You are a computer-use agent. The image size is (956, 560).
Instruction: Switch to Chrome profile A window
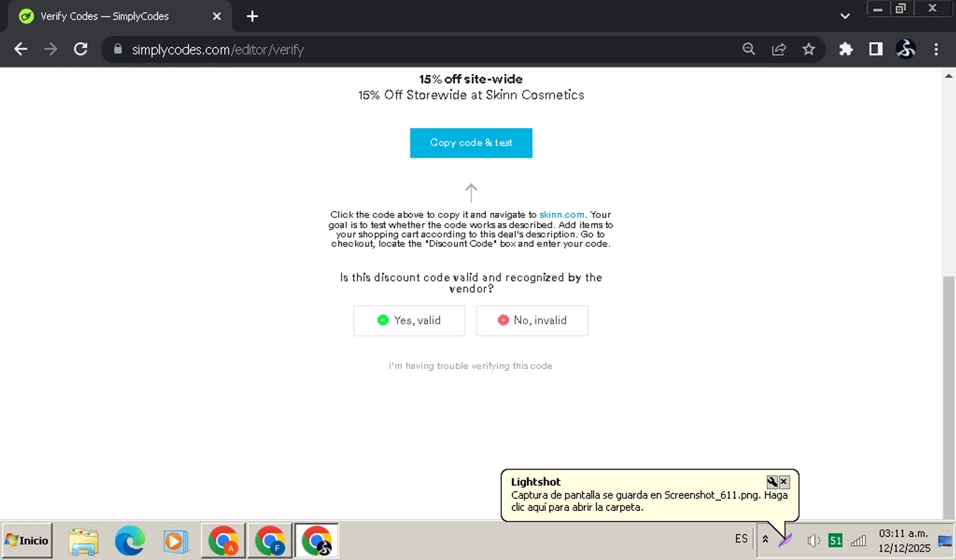(x=223, y=541)
